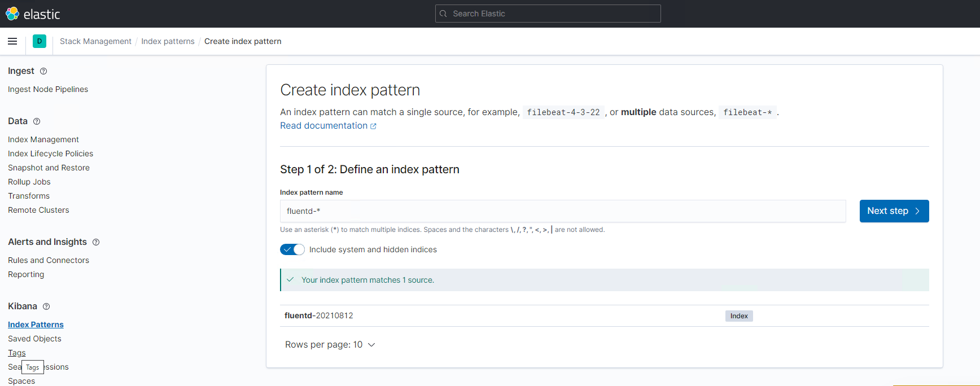Open Reporting page

click(x=26, y=274)
